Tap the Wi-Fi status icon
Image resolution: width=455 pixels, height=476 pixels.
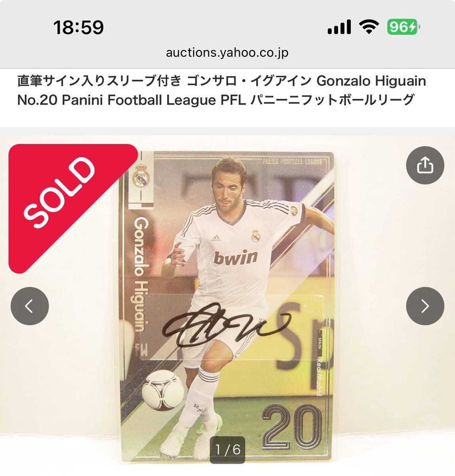(369, 27)
